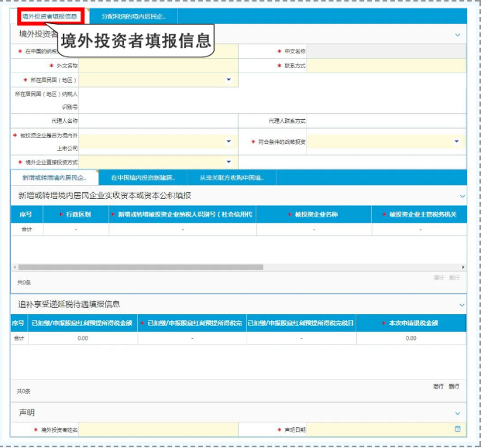Click the scrollbar right arrow of the 新增或转增 table

tap(463, 267)
